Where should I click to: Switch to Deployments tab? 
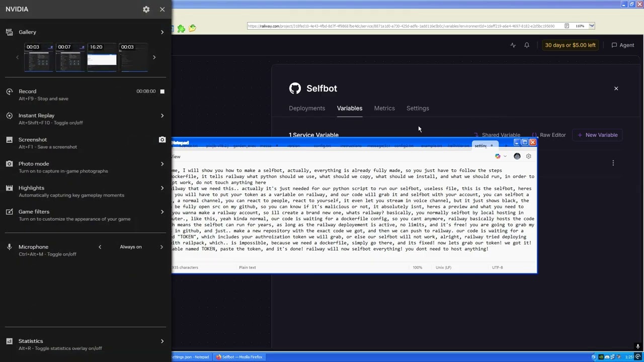tap(307, 108)
